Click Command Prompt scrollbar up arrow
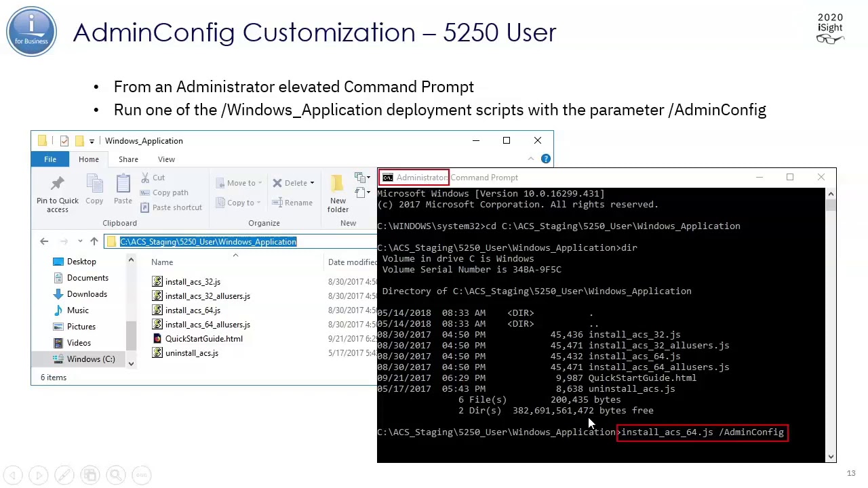868x488 pixels. [x=831, y=195]
